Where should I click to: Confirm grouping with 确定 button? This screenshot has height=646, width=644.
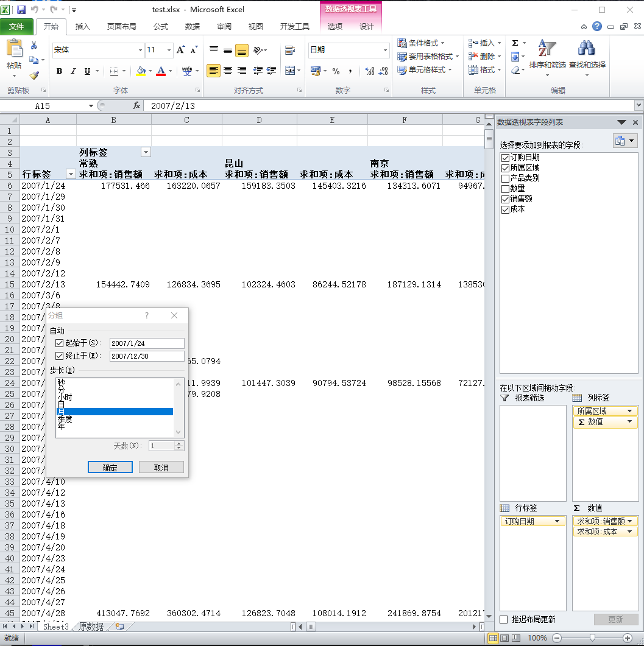tap(110, 468)
